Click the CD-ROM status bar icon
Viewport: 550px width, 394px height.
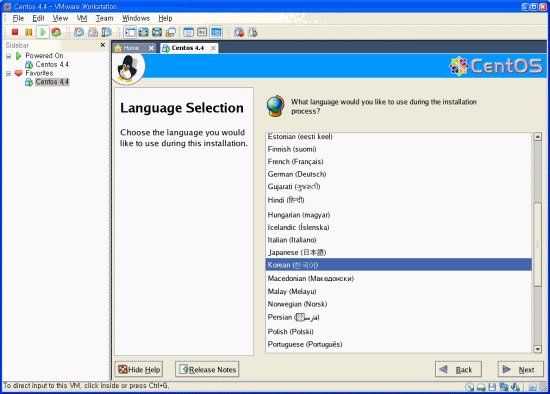pos(481,387)
